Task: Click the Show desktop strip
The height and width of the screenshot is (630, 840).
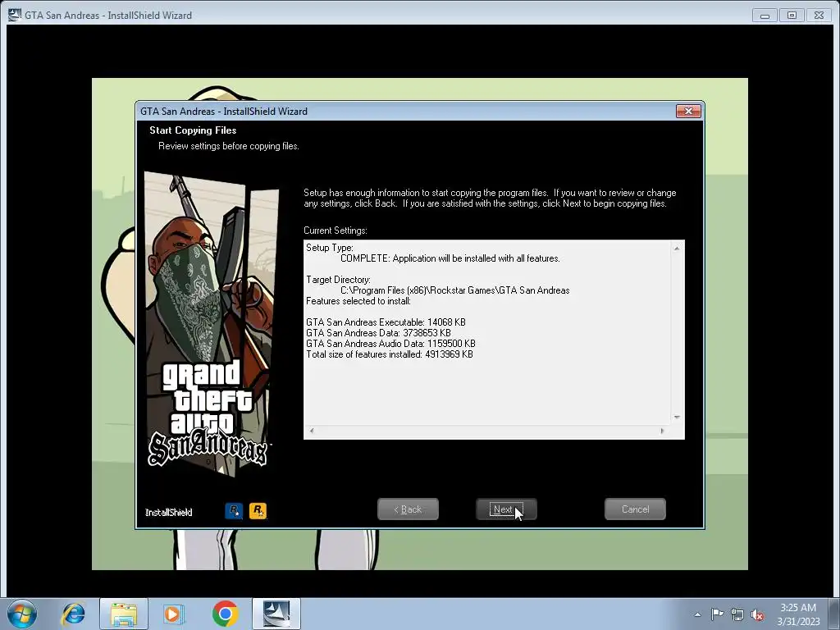Action: pos(835,614)
